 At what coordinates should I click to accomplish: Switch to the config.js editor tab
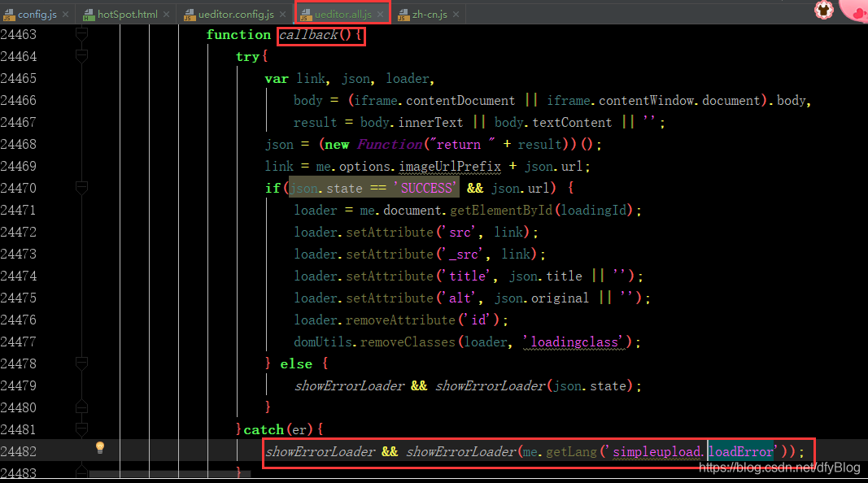point(37,15)
